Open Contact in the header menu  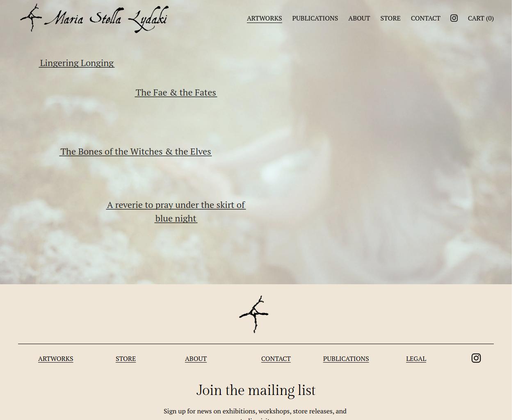(425, 18)
